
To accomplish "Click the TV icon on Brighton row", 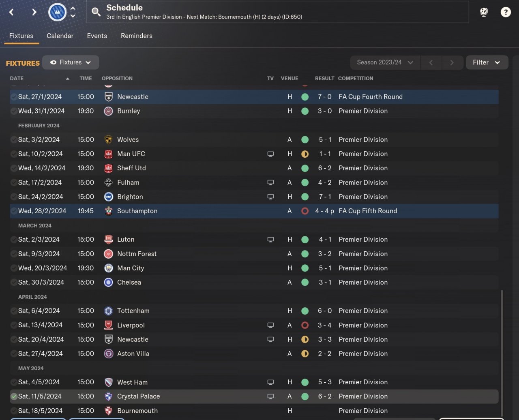I will tap(270, 197).
